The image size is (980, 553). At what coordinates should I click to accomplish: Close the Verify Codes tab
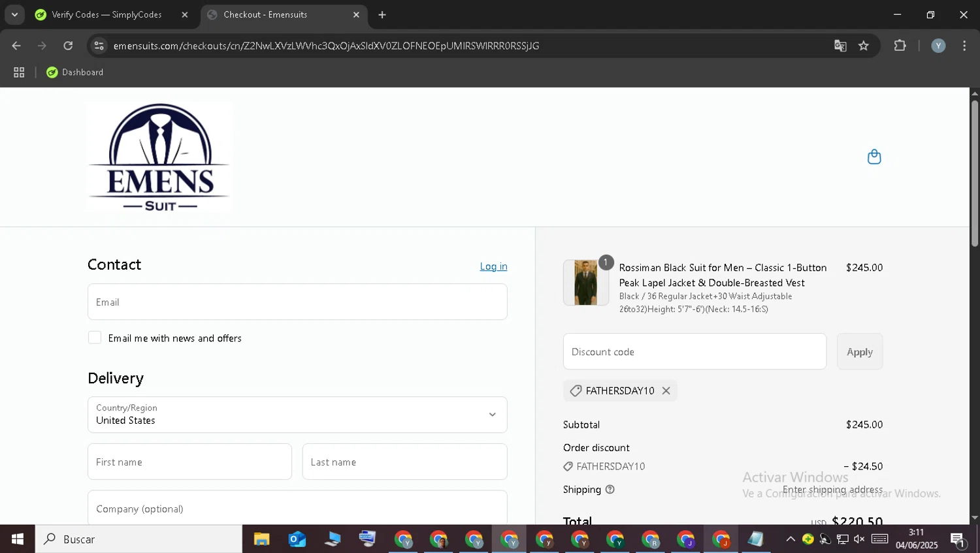click(x=185, y=14)
